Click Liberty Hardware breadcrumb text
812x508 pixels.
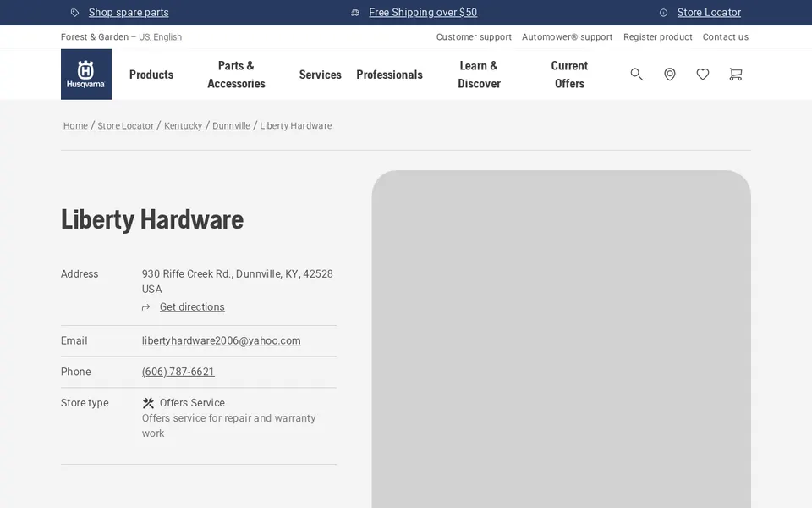(x=296, y=126)
